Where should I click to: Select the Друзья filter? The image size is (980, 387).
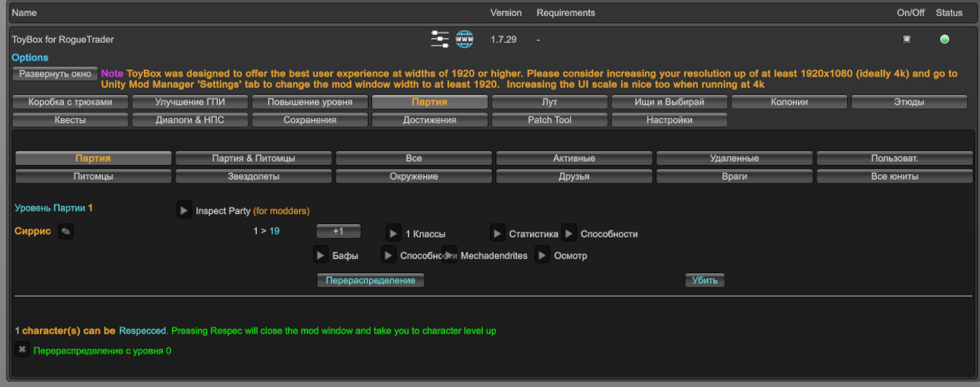[574, 176]
